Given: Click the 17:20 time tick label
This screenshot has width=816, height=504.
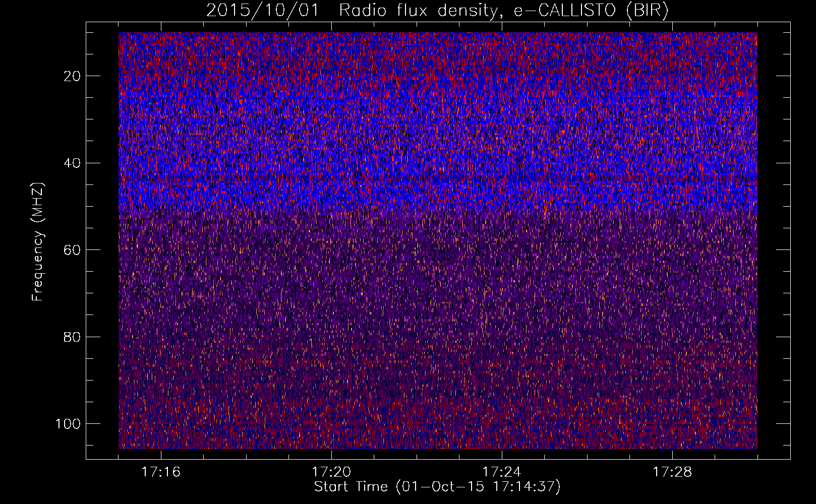Looking at the screenshot, I should [331, 472].
